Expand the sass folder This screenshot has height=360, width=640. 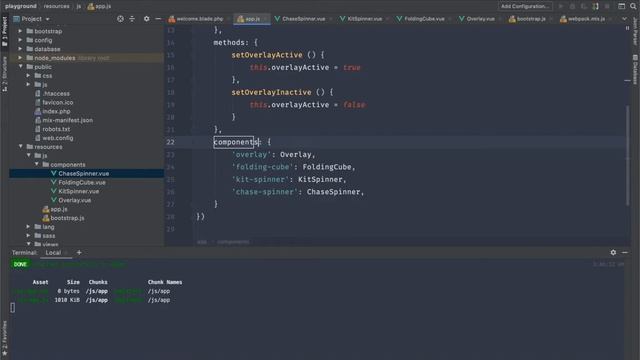click(28, 236)
